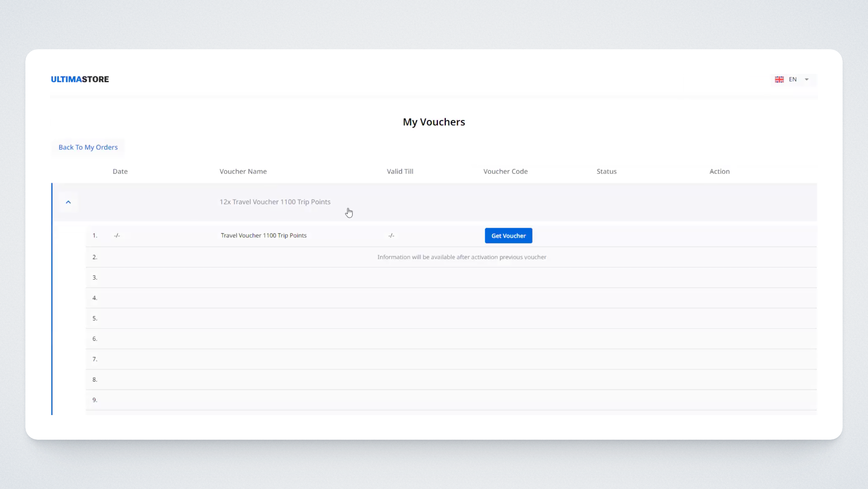Click Travel Voucher 1100 Trip Points in row 1
The width and height of the screenshot is (868, 489).
tap(264, 235)
